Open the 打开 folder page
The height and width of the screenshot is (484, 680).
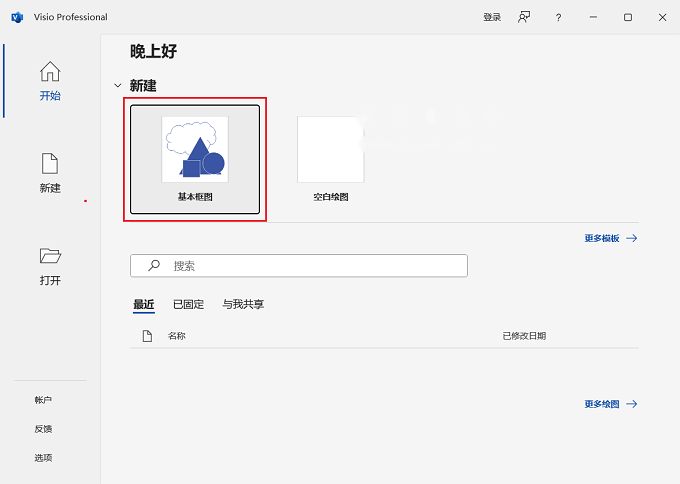pos(50,266)
